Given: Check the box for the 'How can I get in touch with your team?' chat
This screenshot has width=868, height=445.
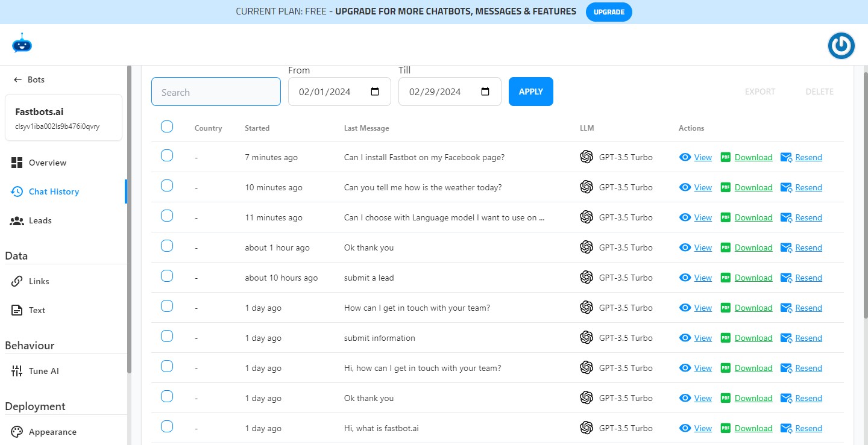Looking at the screenshot, I should (x=167, y=306).
